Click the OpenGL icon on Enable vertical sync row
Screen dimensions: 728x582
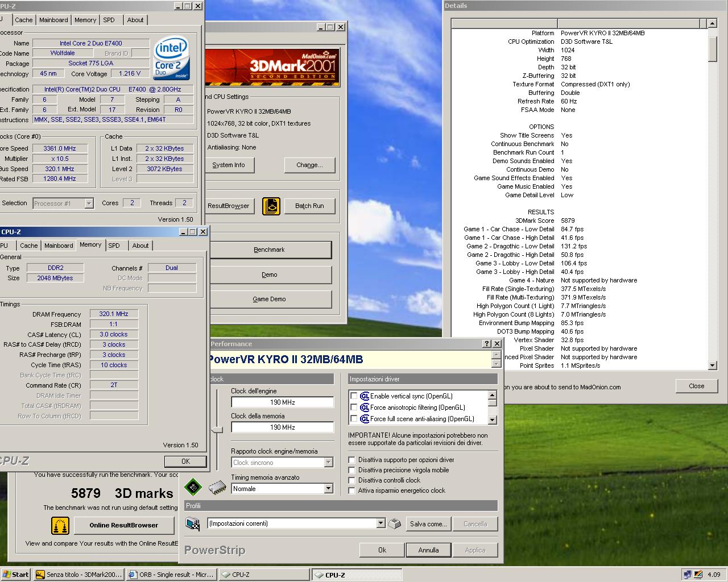pyautogui.click(x=365, y=396)
